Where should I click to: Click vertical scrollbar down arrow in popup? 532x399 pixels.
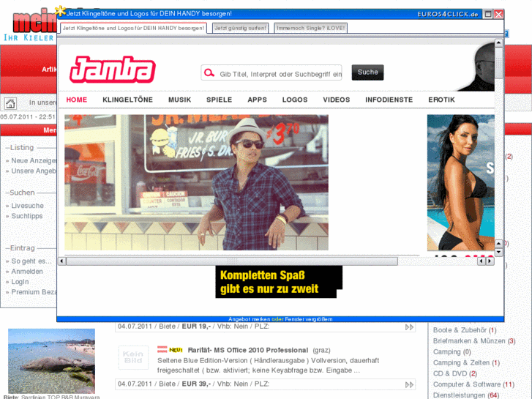point(498,253)
